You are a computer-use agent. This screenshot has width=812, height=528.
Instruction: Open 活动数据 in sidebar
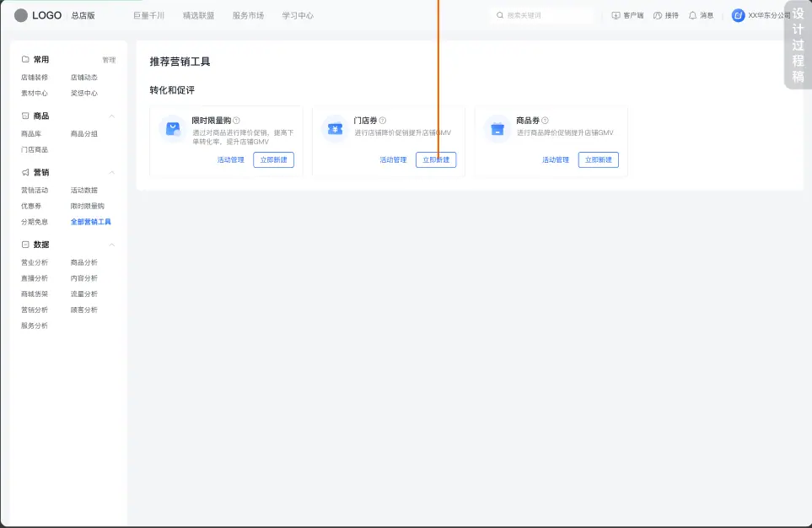click(83, 190)
